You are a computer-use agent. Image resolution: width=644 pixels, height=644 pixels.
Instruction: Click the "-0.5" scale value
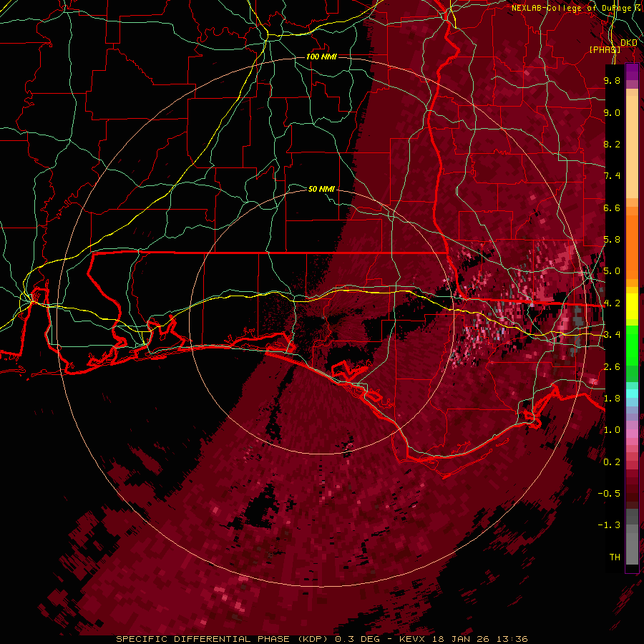click(x=609, y=494)
